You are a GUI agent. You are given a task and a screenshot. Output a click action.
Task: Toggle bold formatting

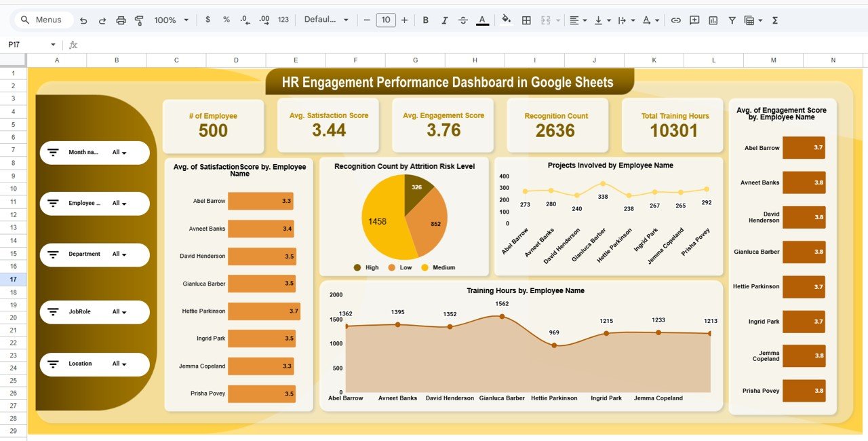[425, 20]
